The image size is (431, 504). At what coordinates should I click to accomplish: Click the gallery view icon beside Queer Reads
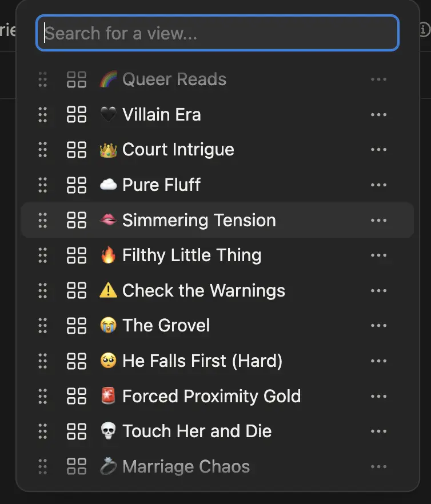[x=76, y=79]
